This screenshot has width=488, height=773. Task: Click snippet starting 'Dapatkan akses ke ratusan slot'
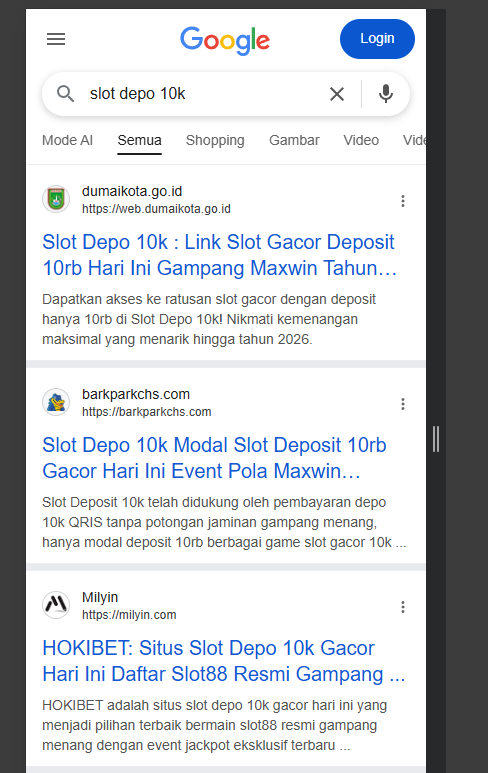[x=209, y=319]
